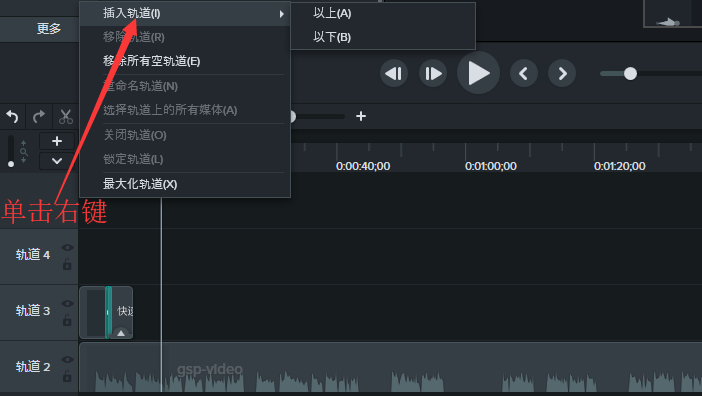Hide 轨道 2 using its eye icon
The image size is (702, 396).
(x=67, y=359)
